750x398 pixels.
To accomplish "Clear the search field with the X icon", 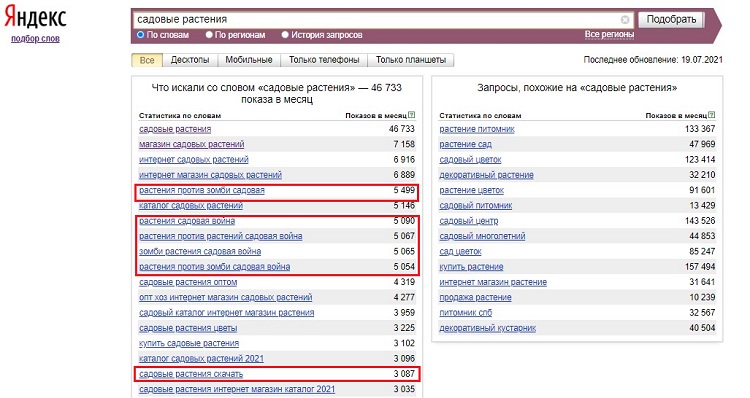I will coord(625,20).
